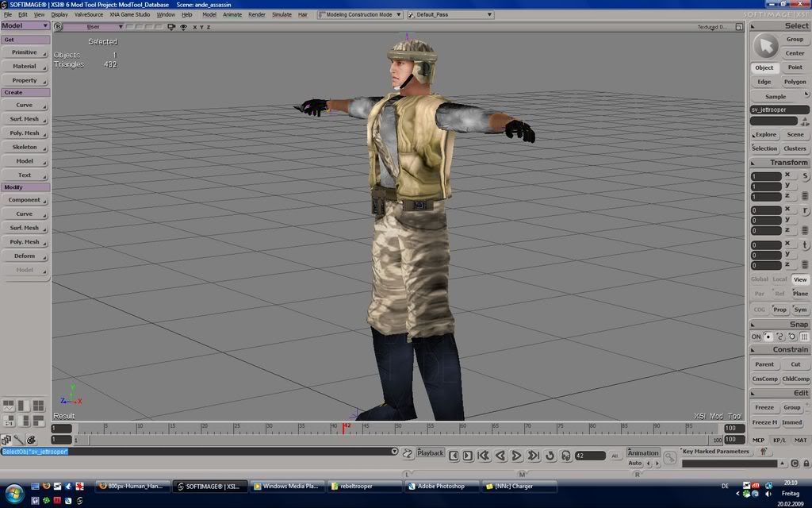Toggle the audio headphones icon
812x508 pixels.
click(566, 456)
